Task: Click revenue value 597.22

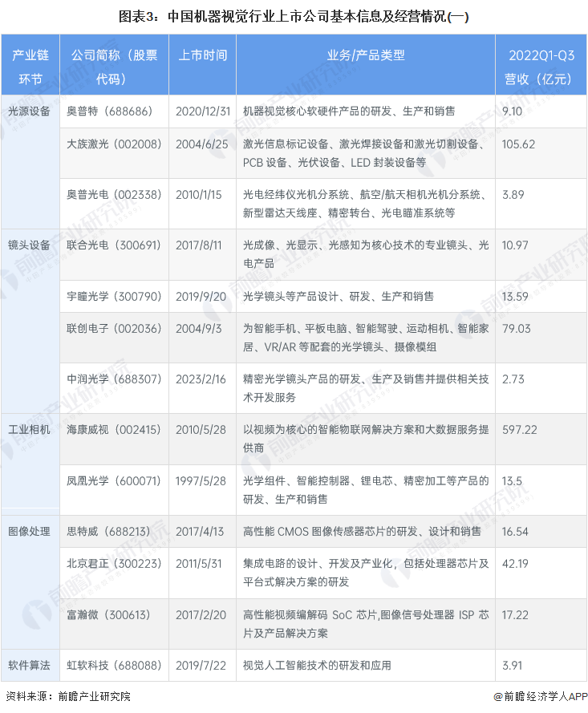Action: click(x=519, y=430)
